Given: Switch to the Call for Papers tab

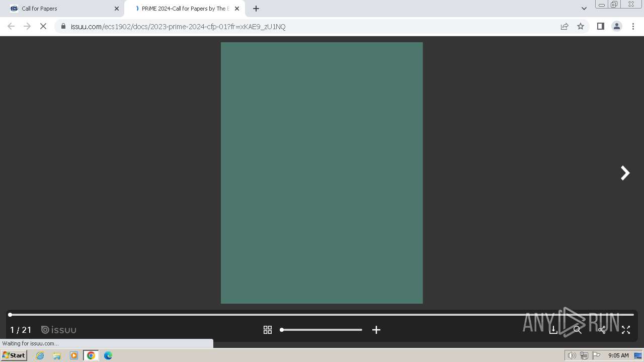Looking at the screenshot, I should [62, 9].
